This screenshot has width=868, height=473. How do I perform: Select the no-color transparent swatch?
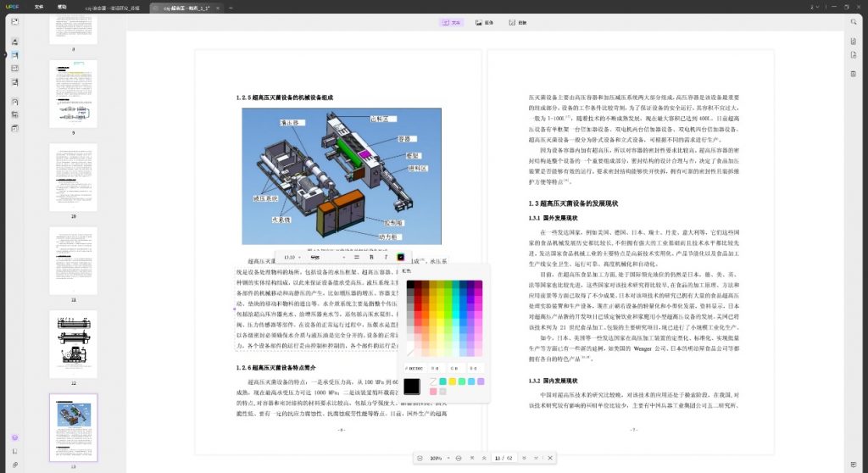(433, 381)
